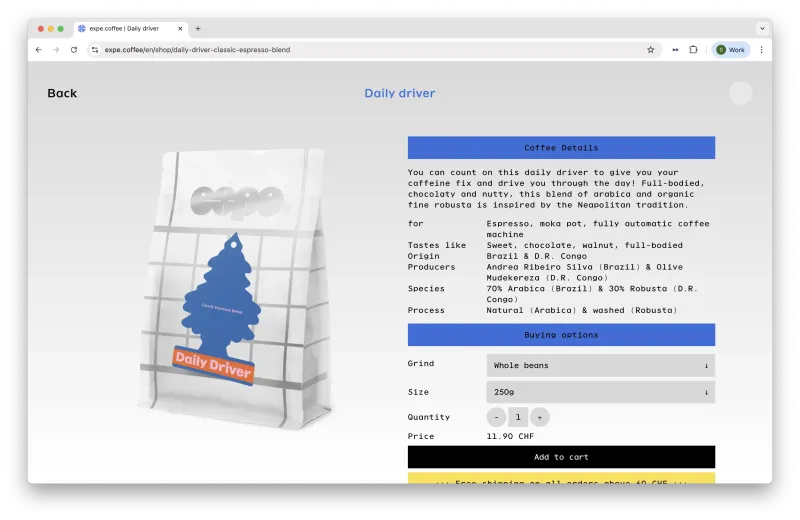Collapse the Buying options section header
This screenshot has height=520, width=800.
[x=561, y=335]
